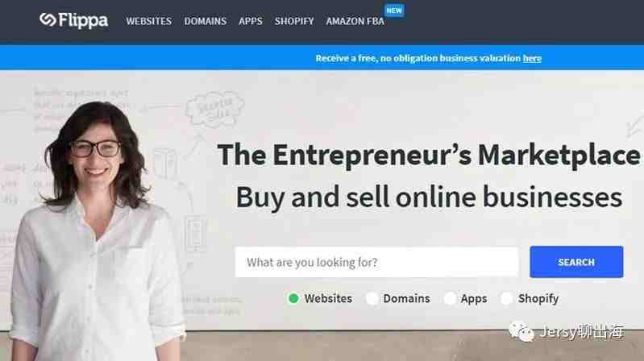Click the 'The Entrepreneur's Marketplace' headline

pos(428,156)
